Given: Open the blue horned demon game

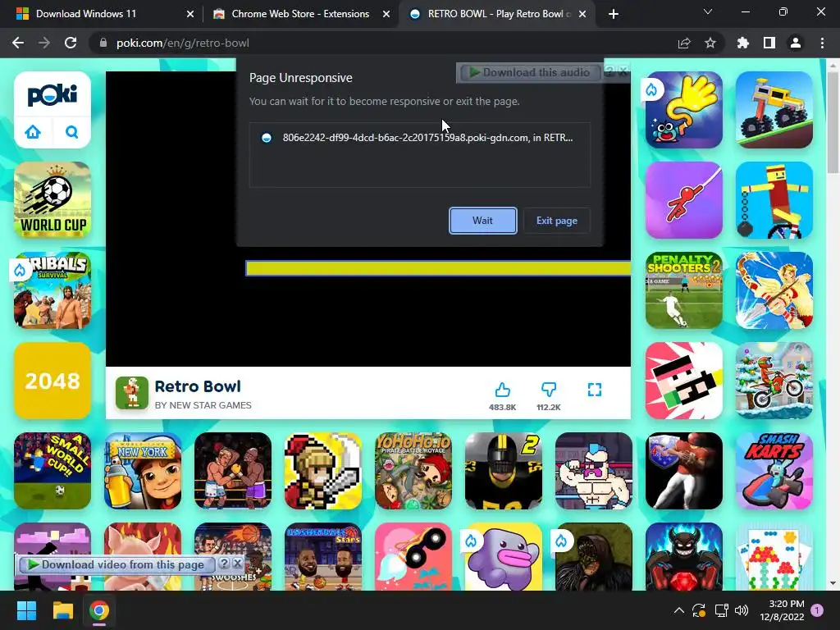Looking at the screenshot, I should (684, 557).
